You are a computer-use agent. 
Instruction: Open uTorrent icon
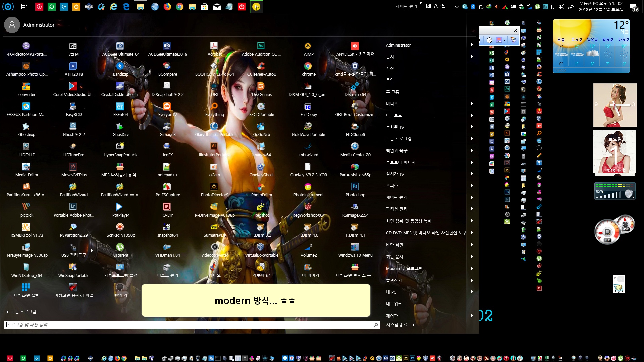(120, 247)
